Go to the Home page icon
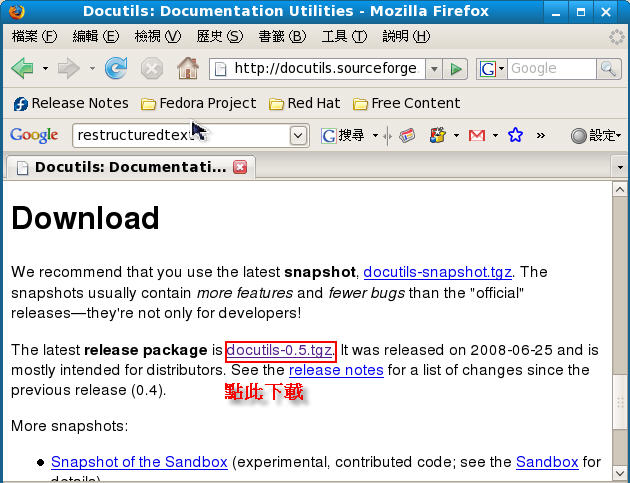 (x=188, y=68)
